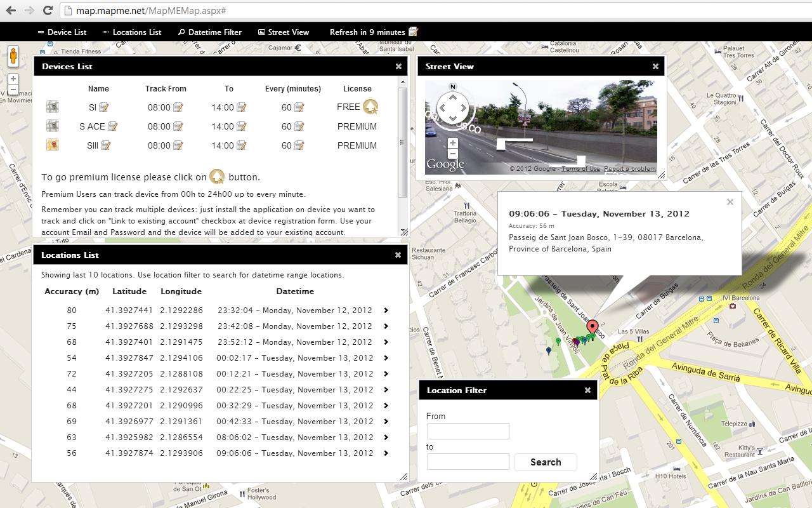Click the premium upgrade icon beside FREE
Image resolution: width=812 pixels, height=508 pixels.
point(370,107)
